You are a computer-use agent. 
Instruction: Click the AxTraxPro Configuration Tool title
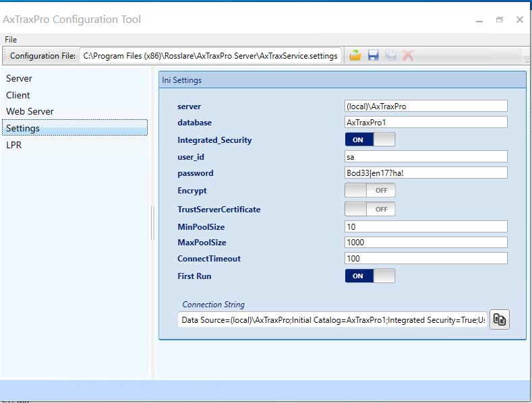coord(72,20)
